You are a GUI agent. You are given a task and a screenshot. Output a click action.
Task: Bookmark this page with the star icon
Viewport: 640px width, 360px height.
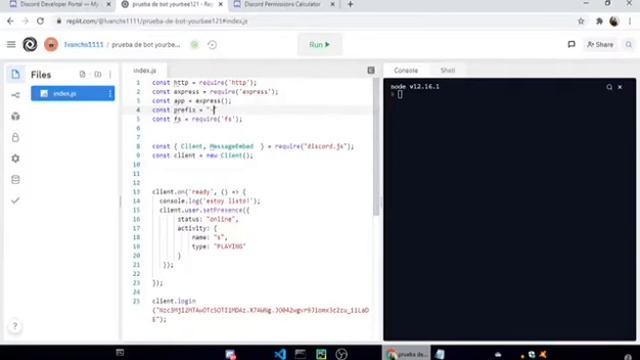[x=581, y=21]
